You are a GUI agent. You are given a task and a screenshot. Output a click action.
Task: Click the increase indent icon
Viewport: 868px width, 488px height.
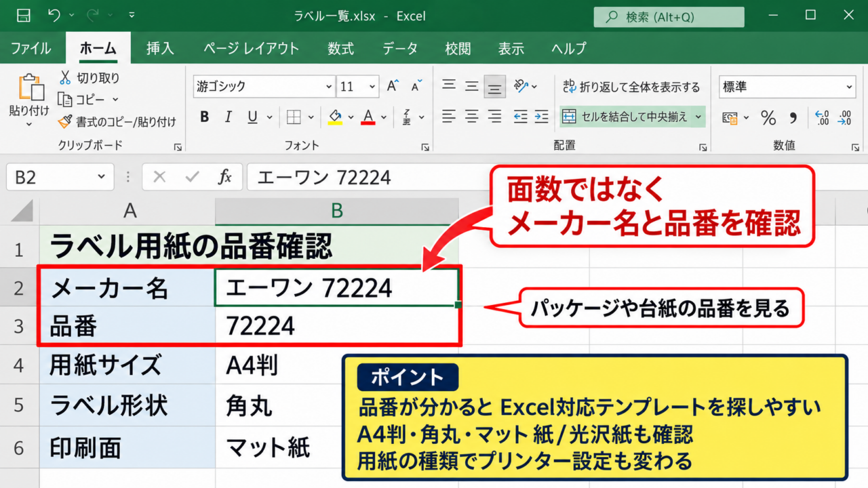(x=541, y=117)
